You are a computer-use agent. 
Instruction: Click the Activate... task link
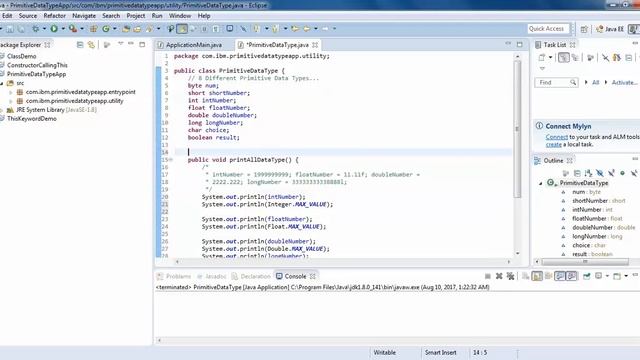624,82
